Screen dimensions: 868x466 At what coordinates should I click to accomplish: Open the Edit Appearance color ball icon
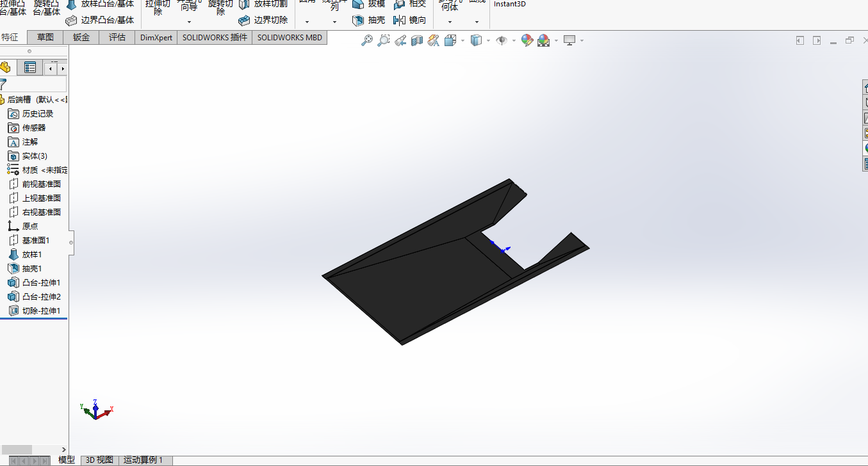[527, 40]
